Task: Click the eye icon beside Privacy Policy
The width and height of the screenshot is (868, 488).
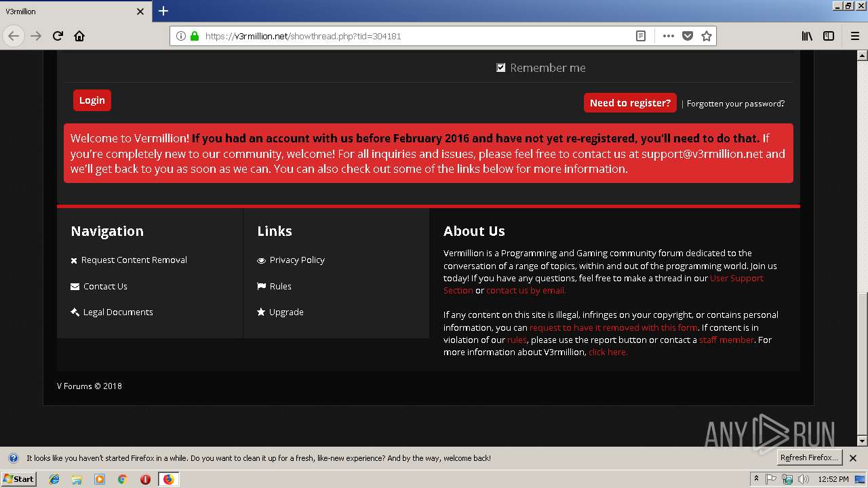Action: tap(261, 260)
